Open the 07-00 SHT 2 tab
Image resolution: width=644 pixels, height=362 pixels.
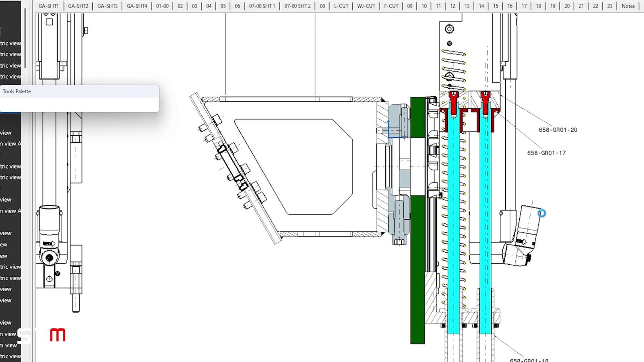pos(297,6)
